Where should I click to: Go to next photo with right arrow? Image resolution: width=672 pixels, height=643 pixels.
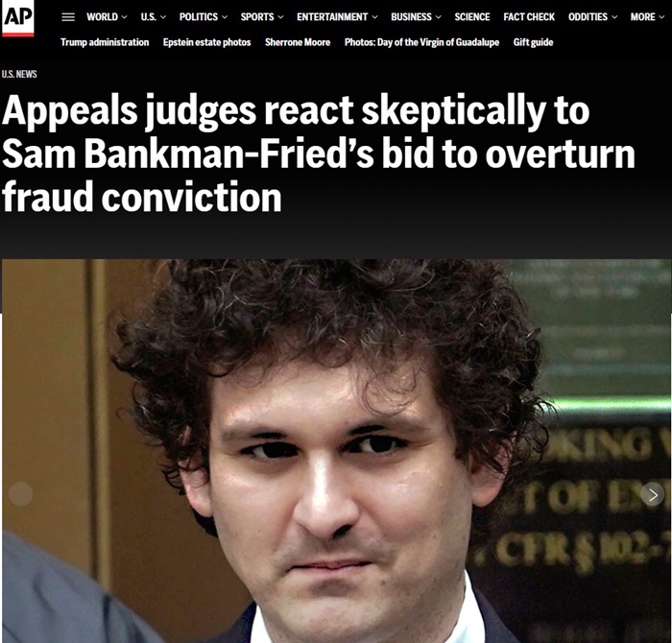(652, 495)
